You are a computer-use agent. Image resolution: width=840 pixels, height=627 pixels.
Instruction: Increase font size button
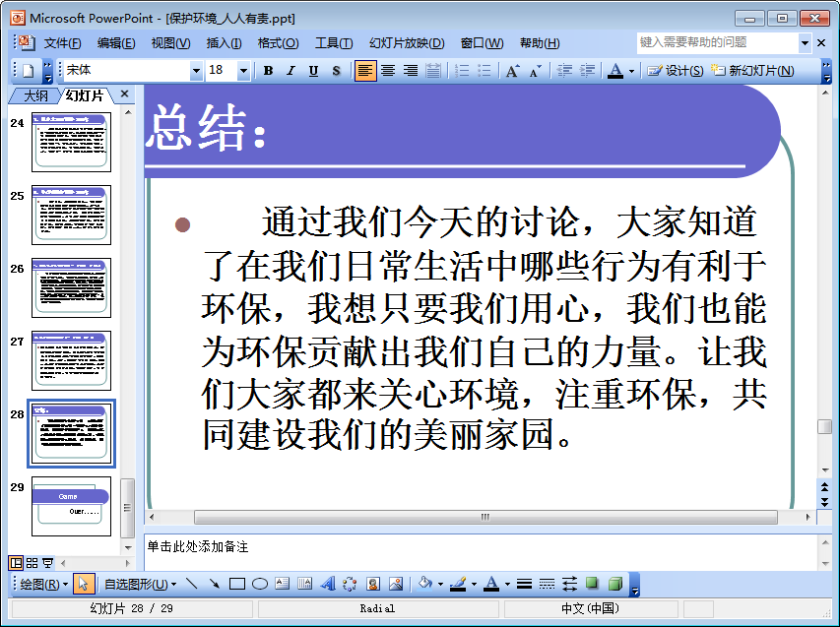(513, 71)
